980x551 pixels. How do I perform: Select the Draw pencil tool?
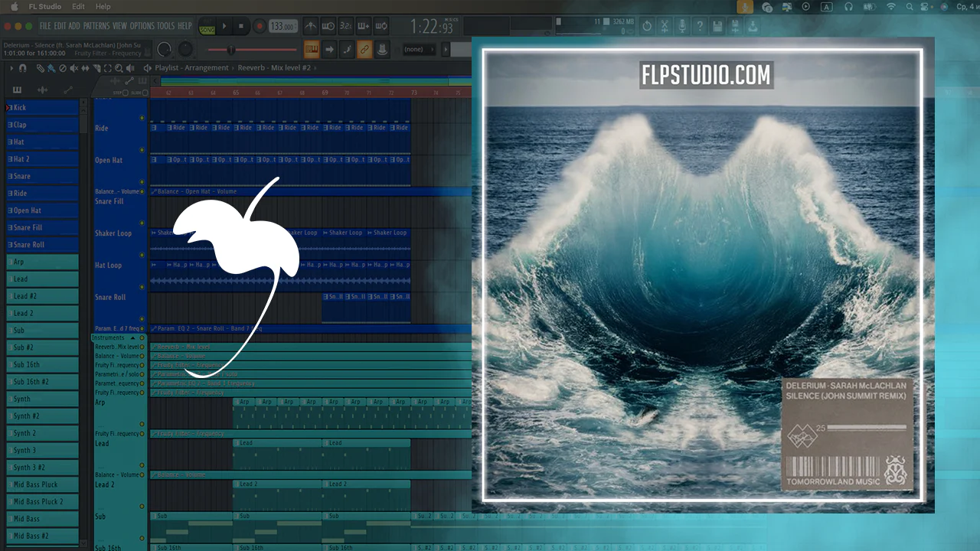(x=41, y=68)
